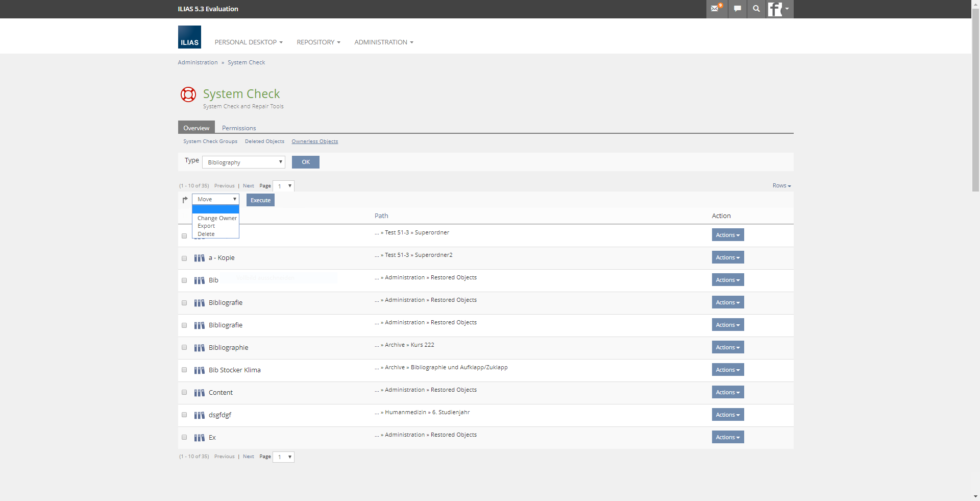Tick the checkbox for dsgfdgf

click(x=184, y=415)
